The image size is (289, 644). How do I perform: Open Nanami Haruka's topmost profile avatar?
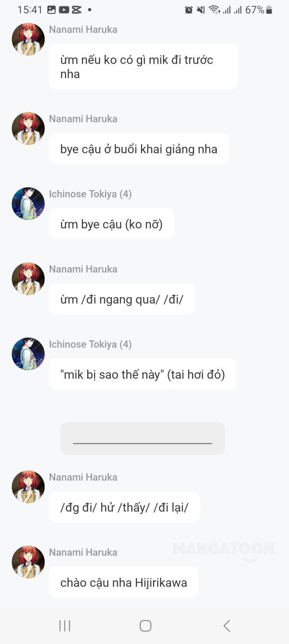coord(27,39)
